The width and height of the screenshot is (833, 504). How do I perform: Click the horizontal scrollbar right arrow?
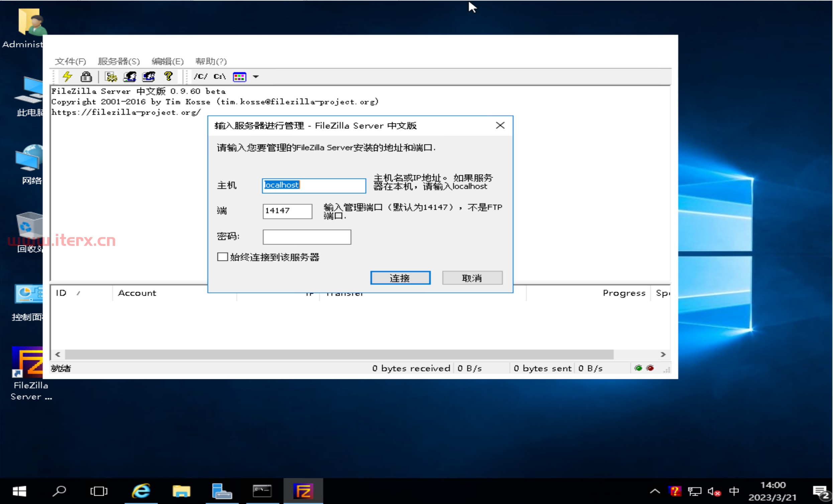pos(663,354)
